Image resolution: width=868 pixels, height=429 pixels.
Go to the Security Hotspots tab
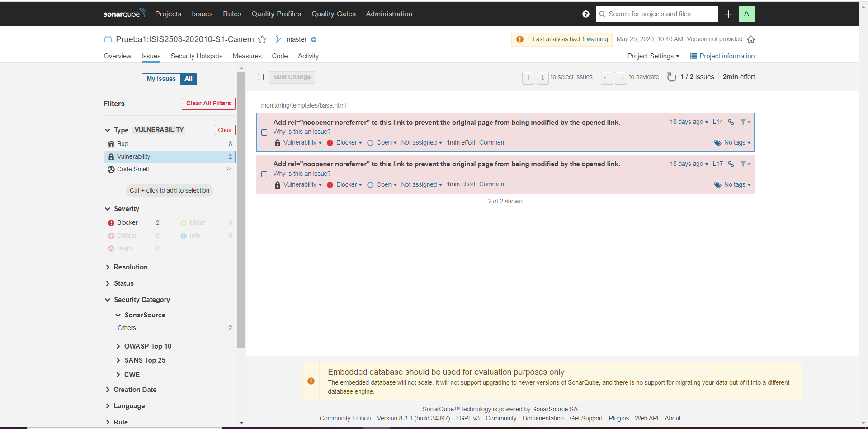[x=197, y=56]
